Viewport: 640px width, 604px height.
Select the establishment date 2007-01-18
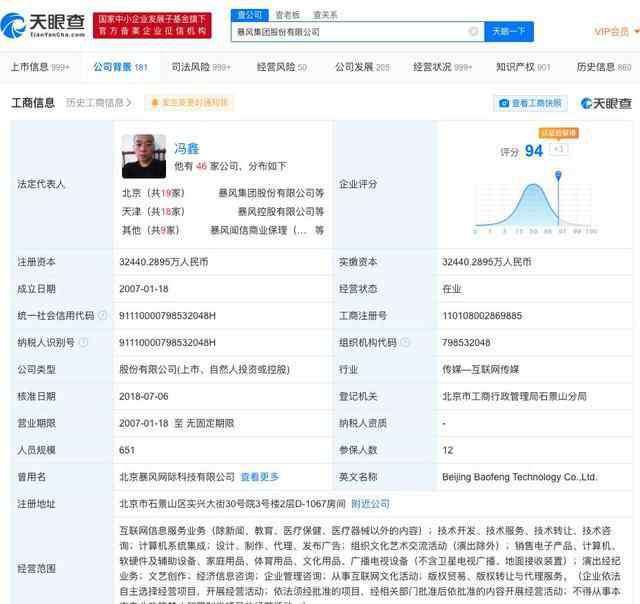click(x=144, y=289)
